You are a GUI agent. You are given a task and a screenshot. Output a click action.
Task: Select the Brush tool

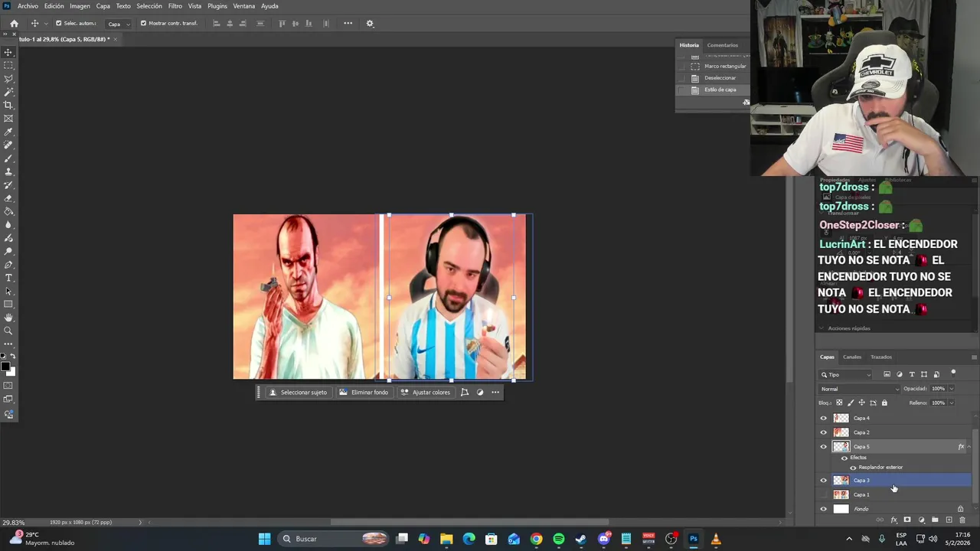pyautogui.click(x=8, y=158)
